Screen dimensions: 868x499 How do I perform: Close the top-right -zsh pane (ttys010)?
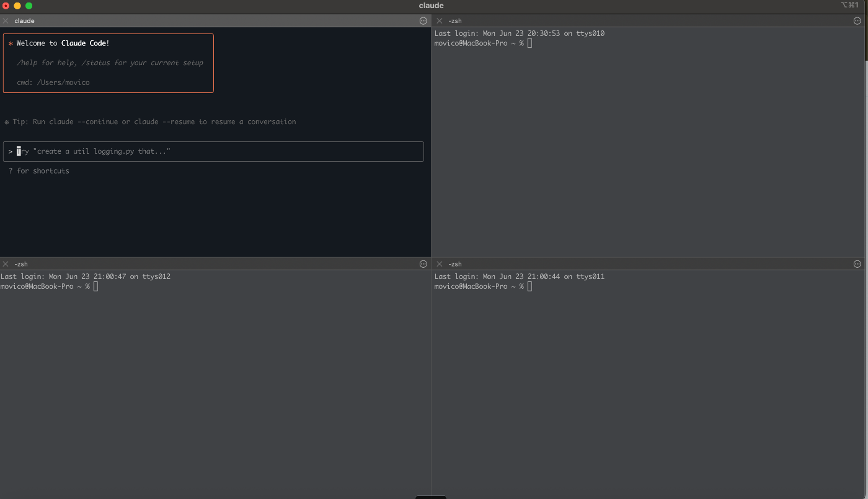click(440, 20)
